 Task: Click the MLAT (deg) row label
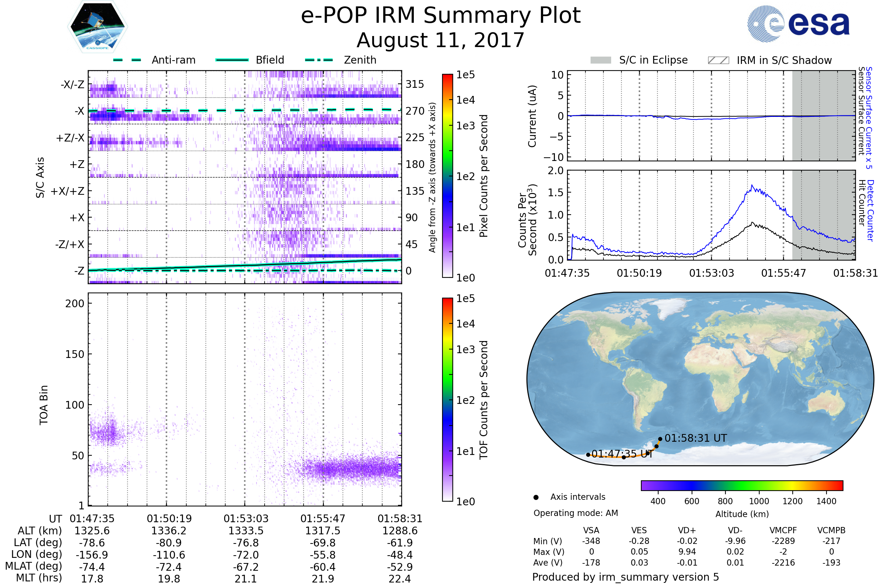pos(34,566)
